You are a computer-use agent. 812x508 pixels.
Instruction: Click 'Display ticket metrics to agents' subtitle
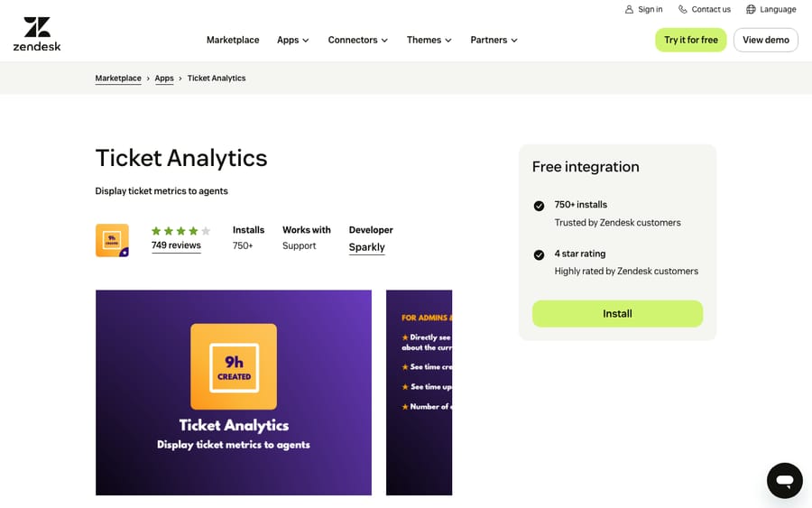tap(161, 191)
